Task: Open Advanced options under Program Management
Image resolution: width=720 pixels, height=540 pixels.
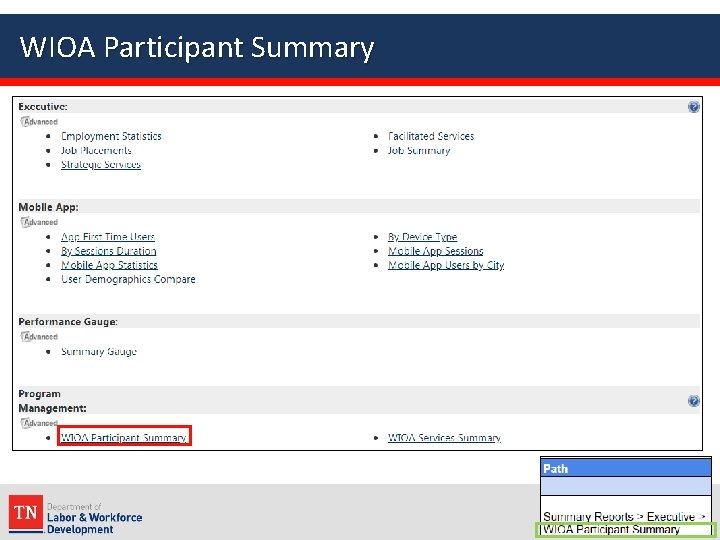Action: 39,423
